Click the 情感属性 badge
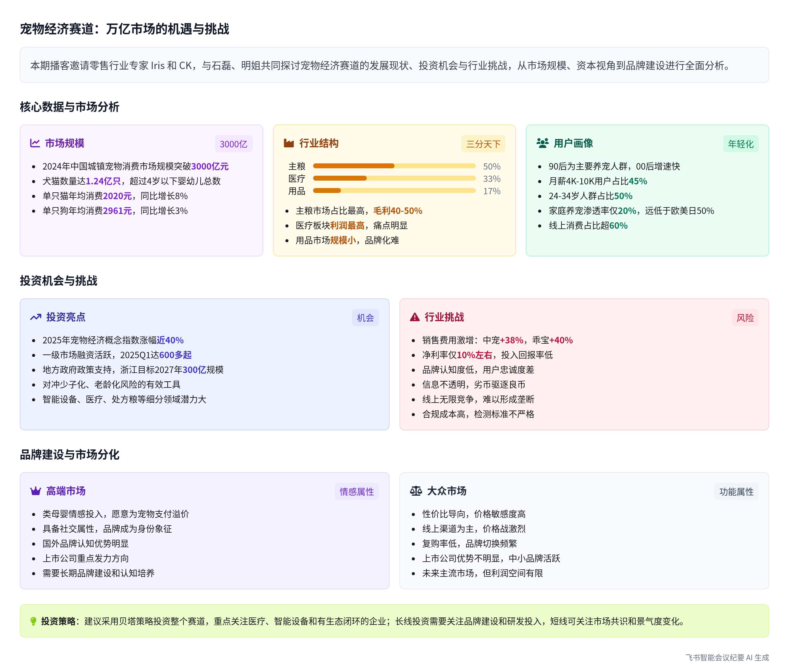 click(x=356, y=492)
